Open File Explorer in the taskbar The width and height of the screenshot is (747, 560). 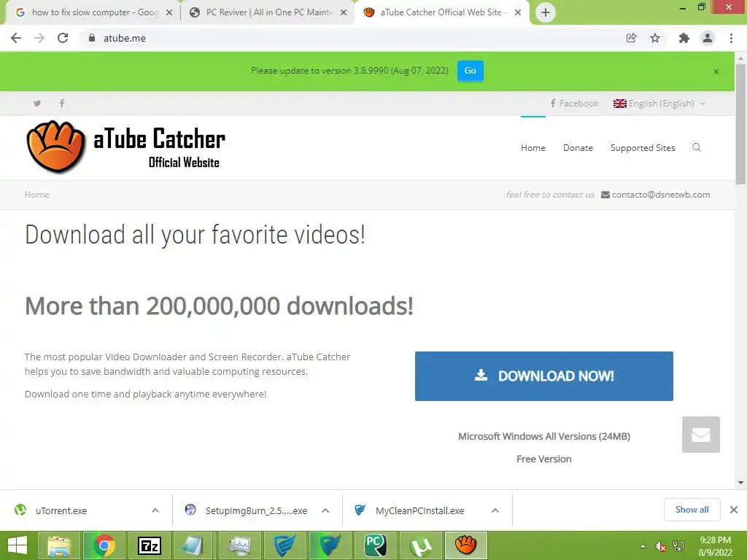(58, 545)
